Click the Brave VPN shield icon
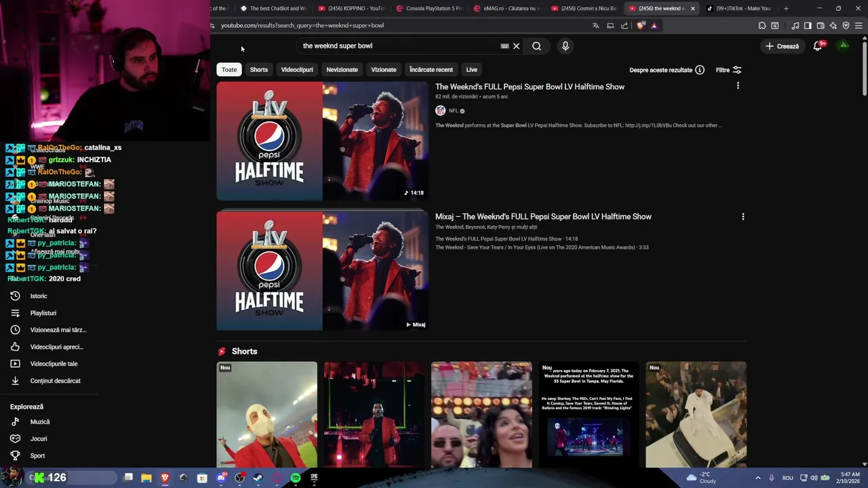868x488 pixels. point(846,26)
